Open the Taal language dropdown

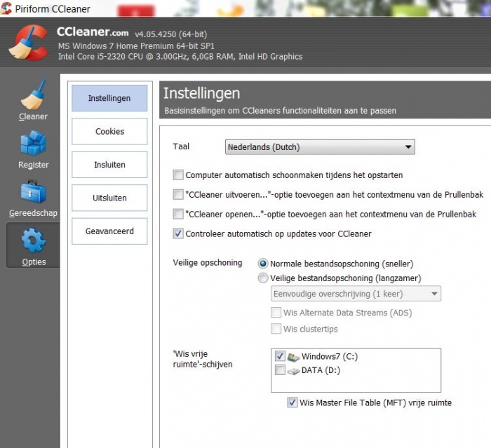[x=320, y=147]
